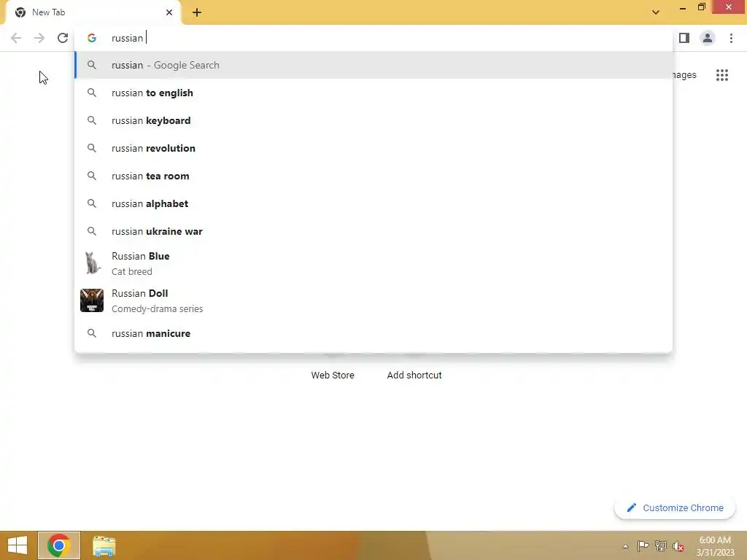
Task: Pick the 'russian to english' suggestion
Action: [x=374, y=93]
